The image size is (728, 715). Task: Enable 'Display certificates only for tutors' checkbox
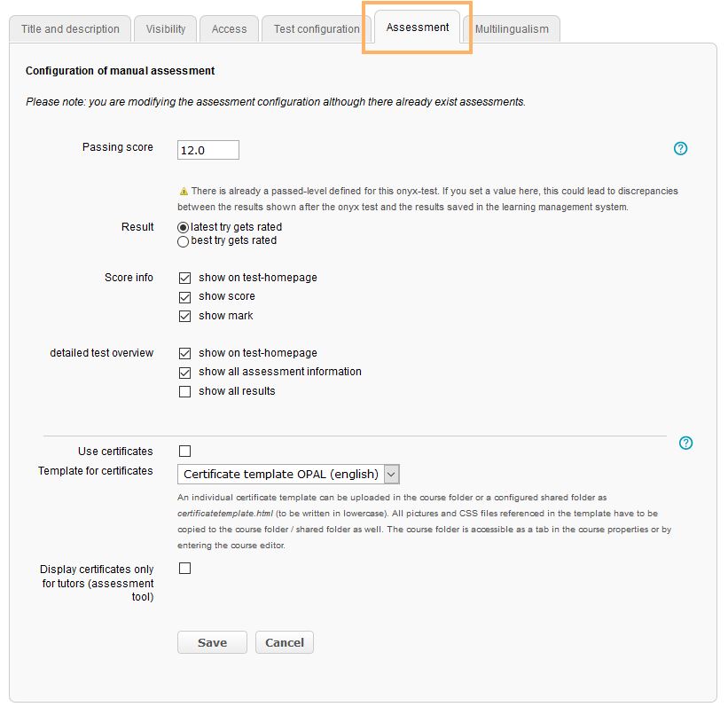(185, 569)
